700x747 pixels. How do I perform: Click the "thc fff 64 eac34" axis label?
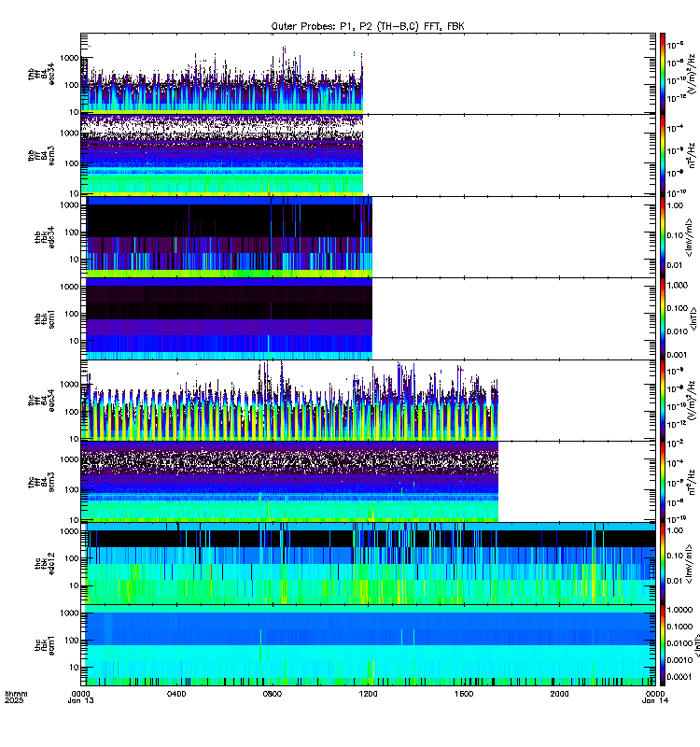point(41,401)
